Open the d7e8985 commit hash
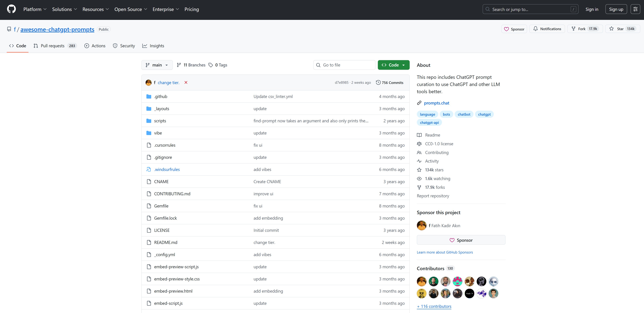The height and width of the screenshot is (313, 644). [x=342, y=83]
